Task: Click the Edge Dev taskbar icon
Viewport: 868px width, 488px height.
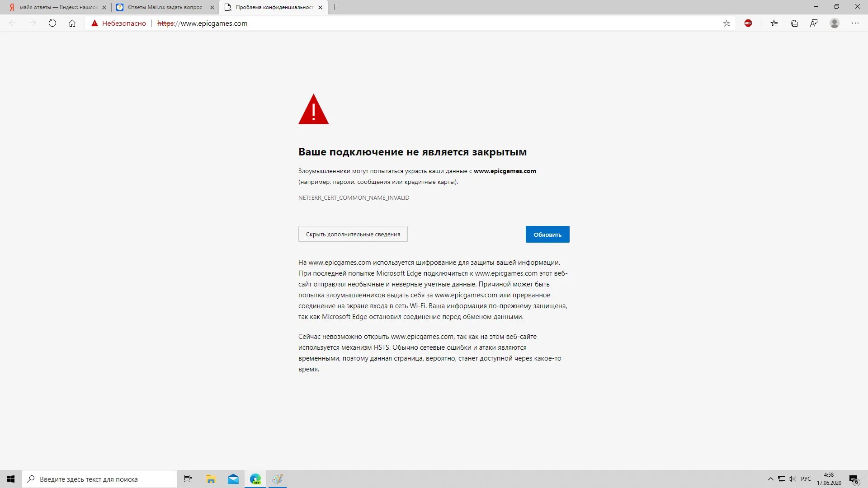Action: pos(255,479)
